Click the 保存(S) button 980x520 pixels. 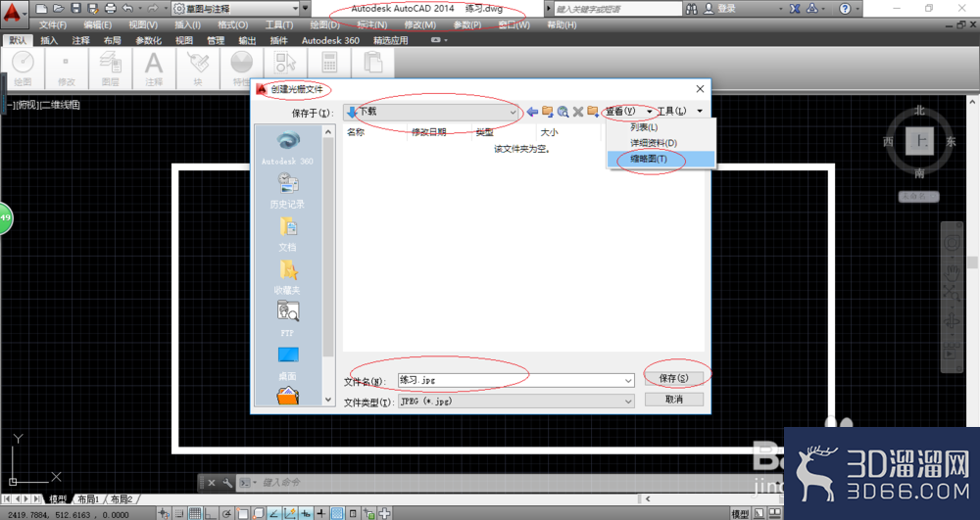point(674,378)
